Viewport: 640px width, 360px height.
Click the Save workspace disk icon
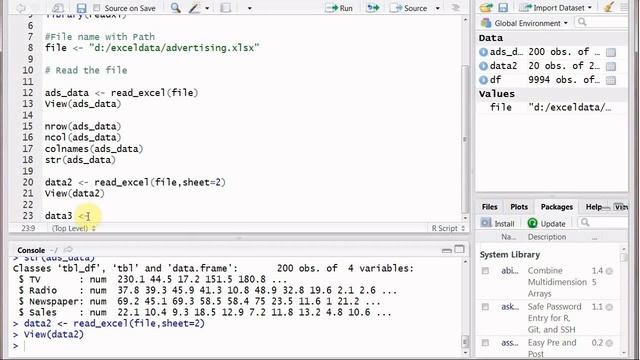(x=503, y=7)
